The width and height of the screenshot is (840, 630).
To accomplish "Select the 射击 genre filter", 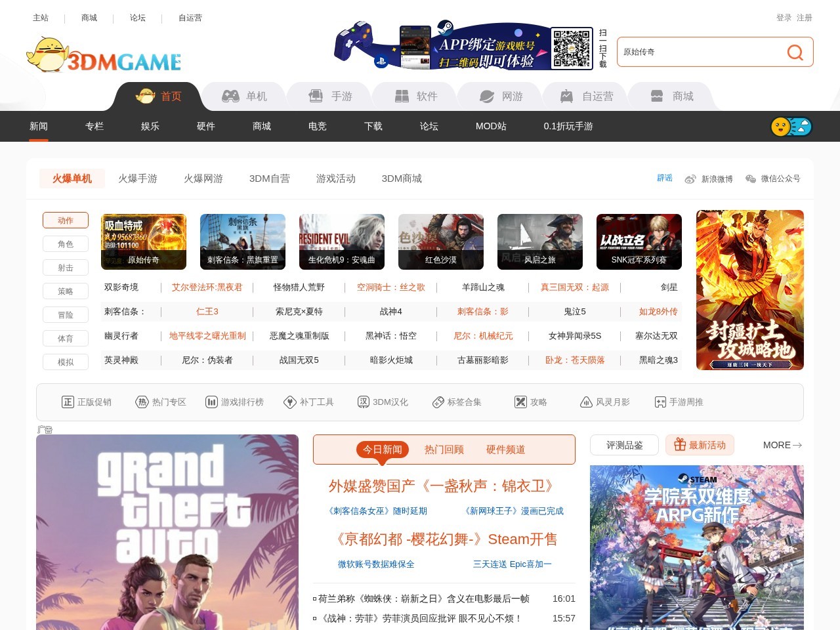I will (x=66, y=268).
